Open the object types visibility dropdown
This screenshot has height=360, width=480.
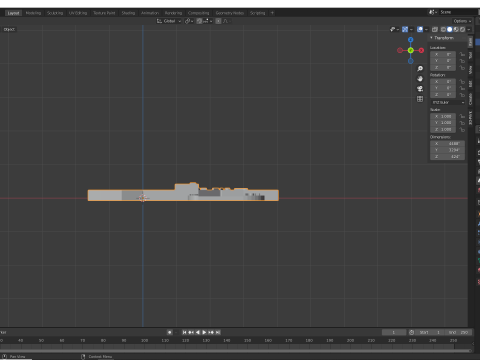[394, 29]
